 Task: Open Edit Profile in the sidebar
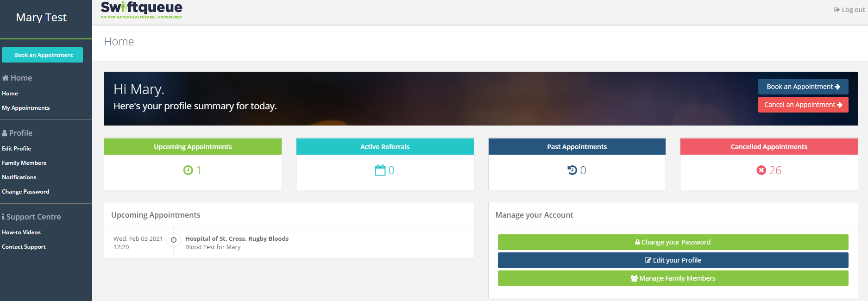pyautogui.click(x=17, y=149)
